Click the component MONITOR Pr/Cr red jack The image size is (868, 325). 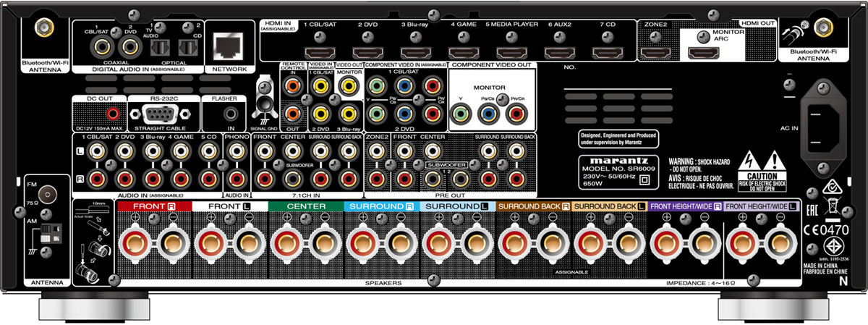point(516,114)
